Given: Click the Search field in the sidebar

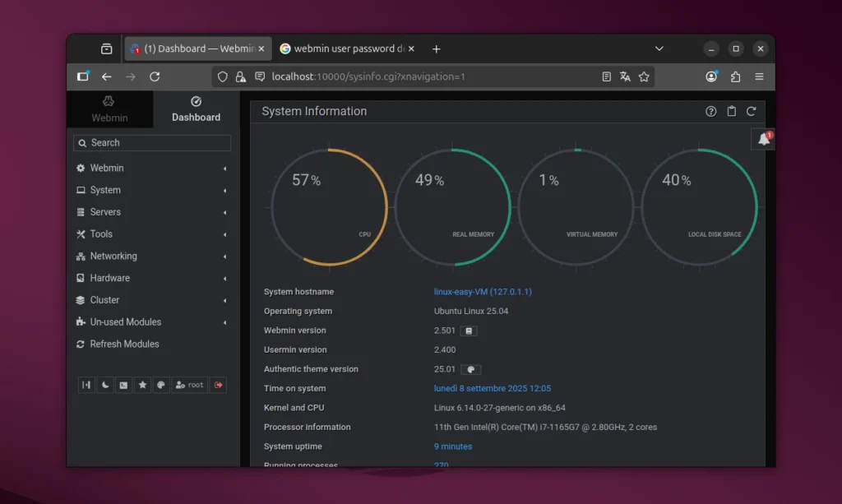Looking at the screenshot, I should (x=151, y=142).
